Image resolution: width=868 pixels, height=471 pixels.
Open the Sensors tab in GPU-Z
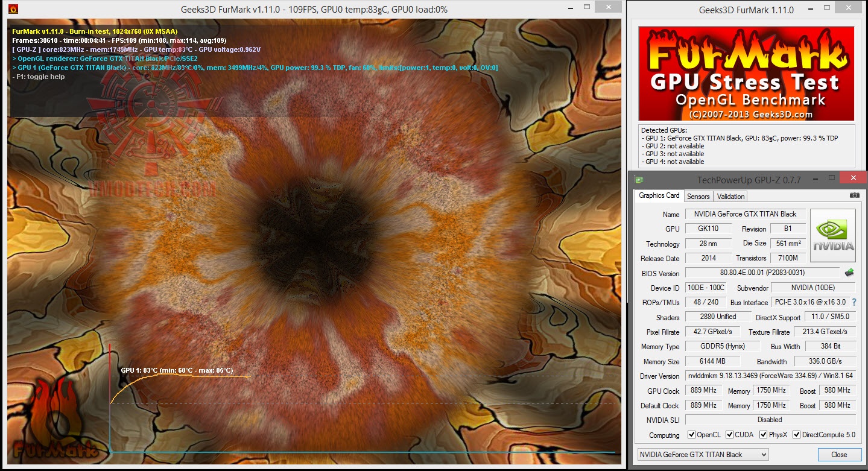(x=699, y=196)
